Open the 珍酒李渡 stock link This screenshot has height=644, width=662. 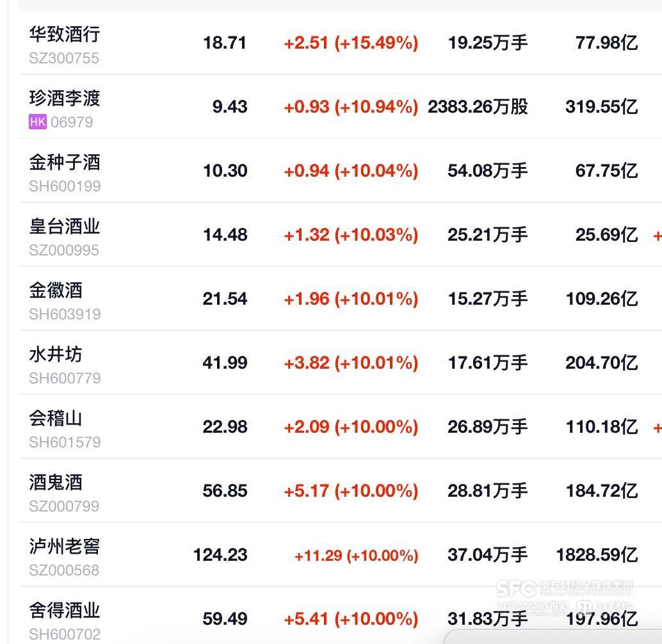click(x=65, y=98)
